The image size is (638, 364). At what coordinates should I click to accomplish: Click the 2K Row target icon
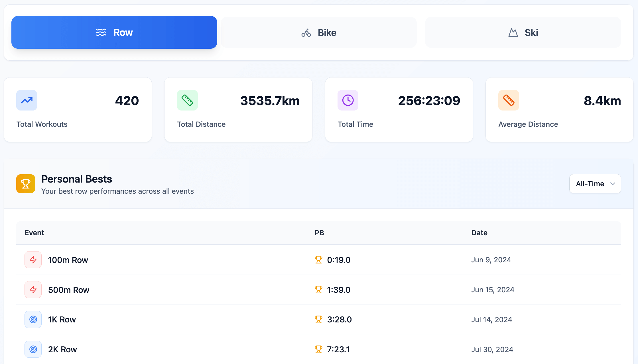coord(33,349)
